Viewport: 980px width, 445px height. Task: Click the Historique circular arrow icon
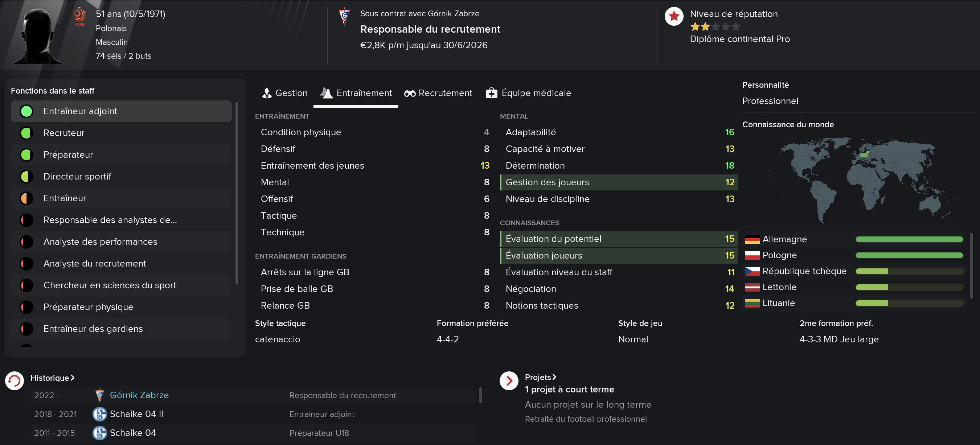[x=15, y=381]
